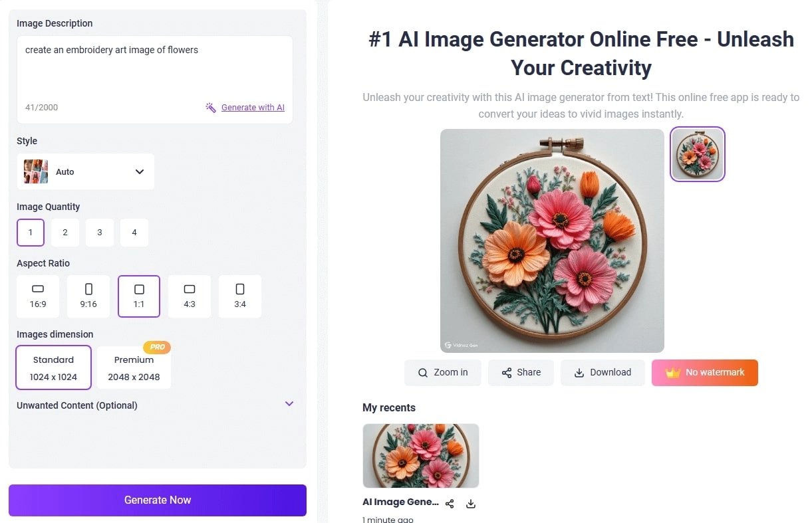The width and height of the screenshot is (812, 523).
Task: Click the share icon next to AI Image Gene title
Action: click(450, 504)
